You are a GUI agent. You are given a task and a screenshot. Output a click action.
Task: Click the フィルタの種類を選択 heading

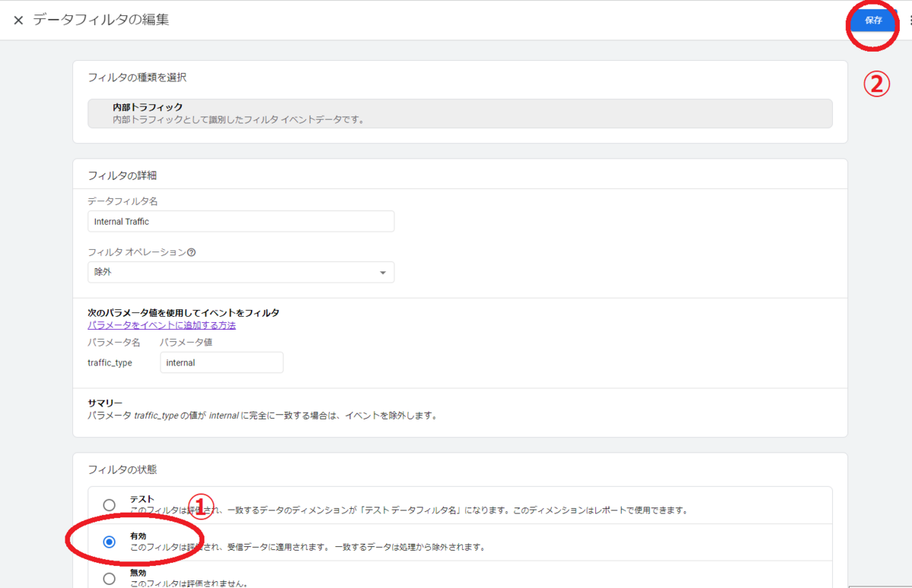click(x=138, y=77)
